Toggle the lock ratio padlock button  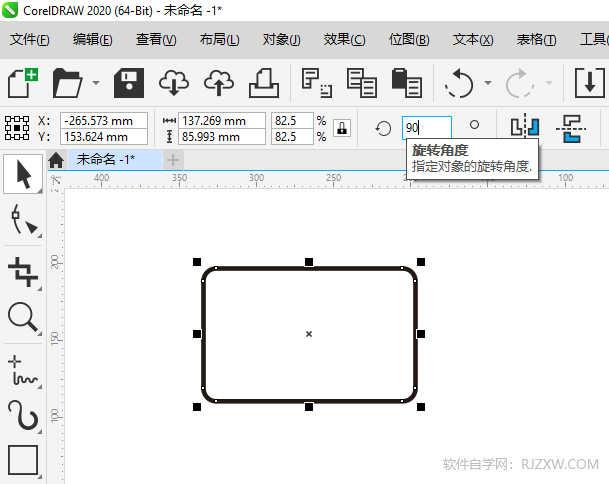[x=342, y=128]
